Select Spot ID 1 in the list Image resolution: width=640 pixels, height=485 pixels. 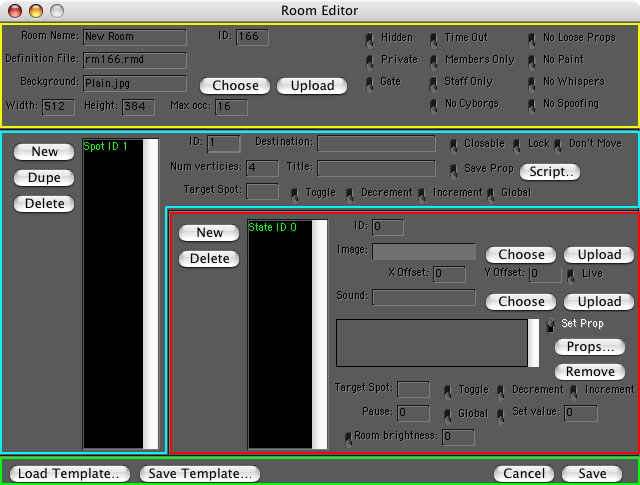[x=106, y=147]
